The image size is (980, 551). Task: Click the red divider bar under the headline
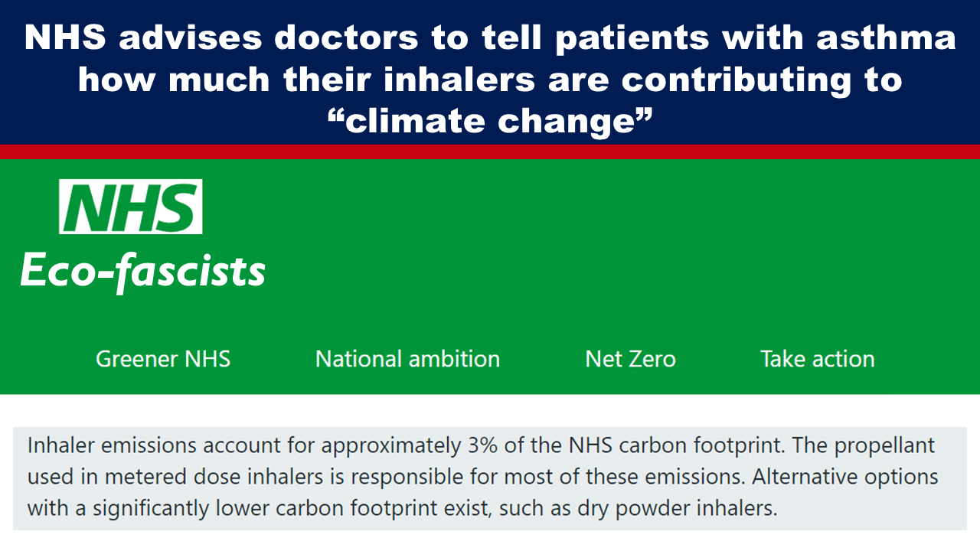click(490, 152)
